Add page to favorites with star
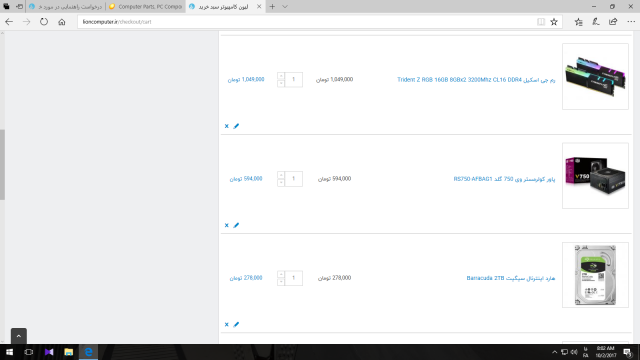 pos(554,22)
